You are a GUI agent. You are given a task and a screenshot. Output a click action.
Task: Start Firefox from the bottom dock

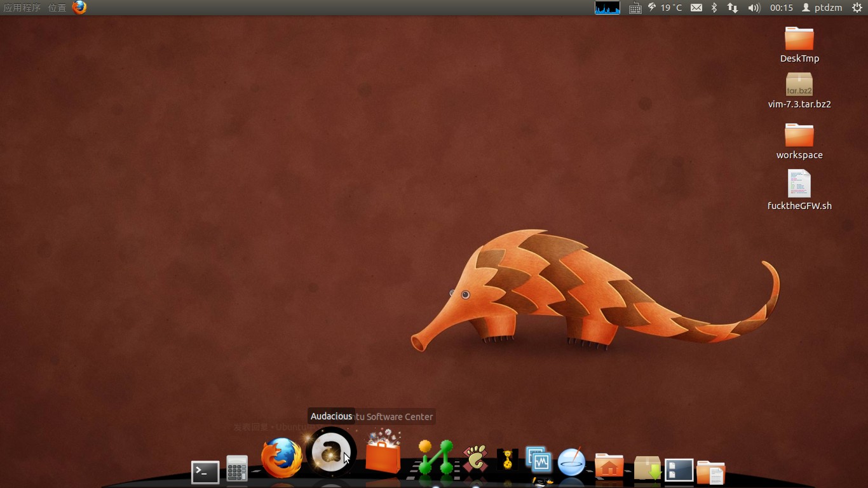click(x=281, y=457)
